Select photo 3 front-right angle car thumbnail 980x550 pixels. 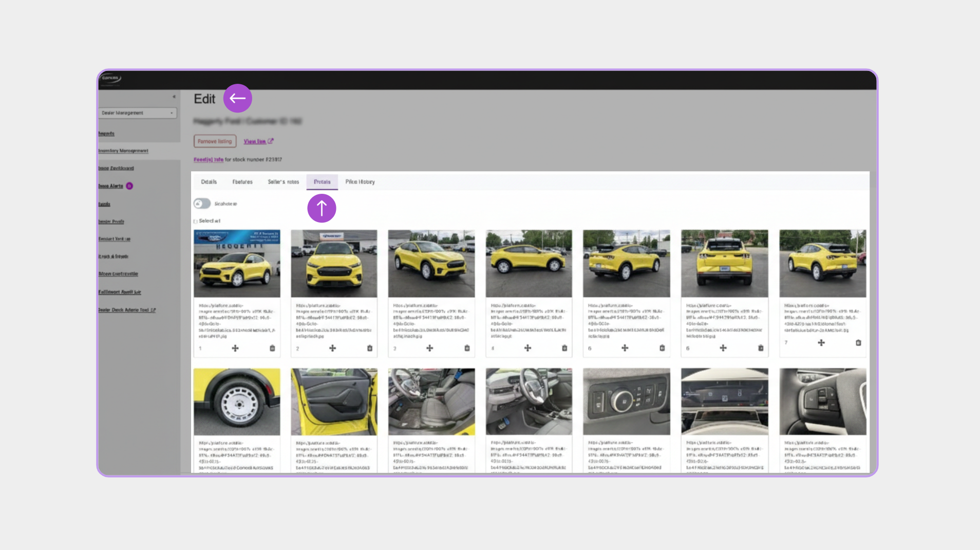coord(431,264)
